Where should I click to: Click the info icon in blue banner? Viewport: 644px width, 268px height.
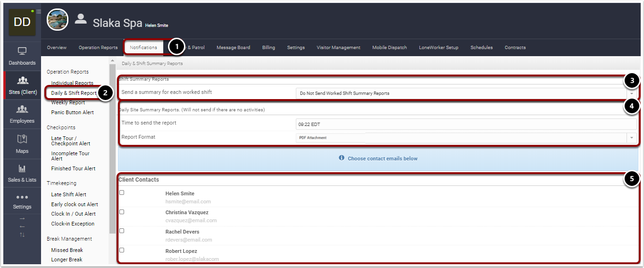click(342, 158)
